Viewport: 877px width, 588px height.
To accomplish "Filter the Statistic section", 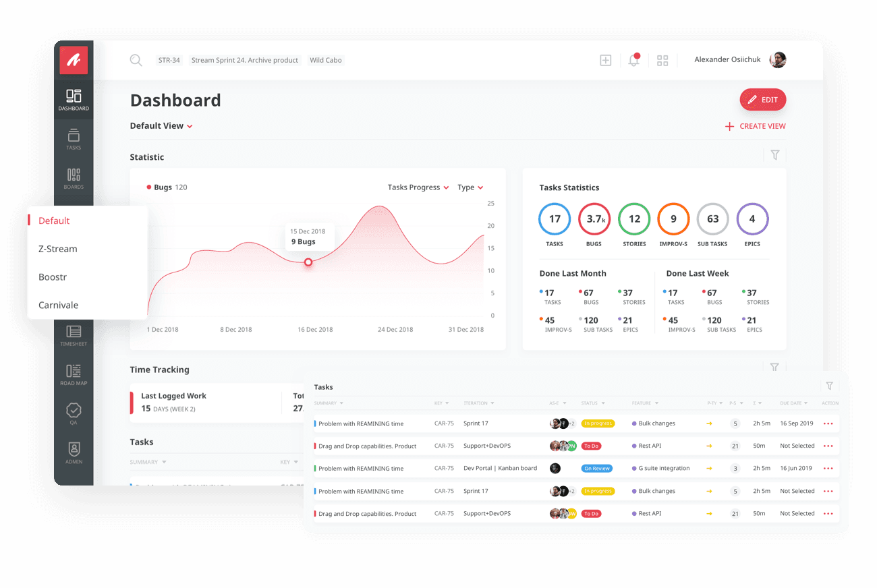I will pyautogui.click(x=774, y=155).
